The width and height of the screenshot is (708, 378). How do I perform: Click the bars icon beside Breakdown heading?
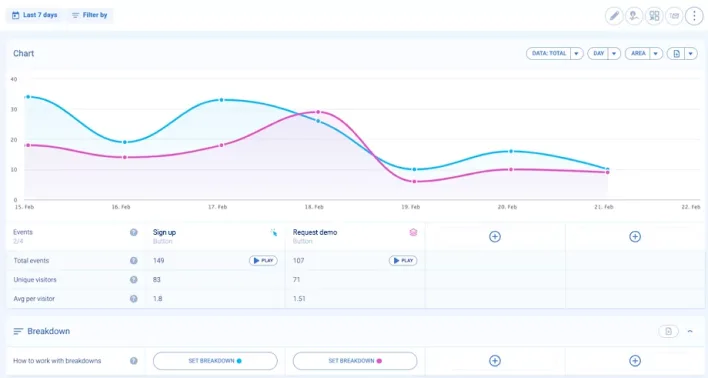pyautogui.click(x=18, y=331)
